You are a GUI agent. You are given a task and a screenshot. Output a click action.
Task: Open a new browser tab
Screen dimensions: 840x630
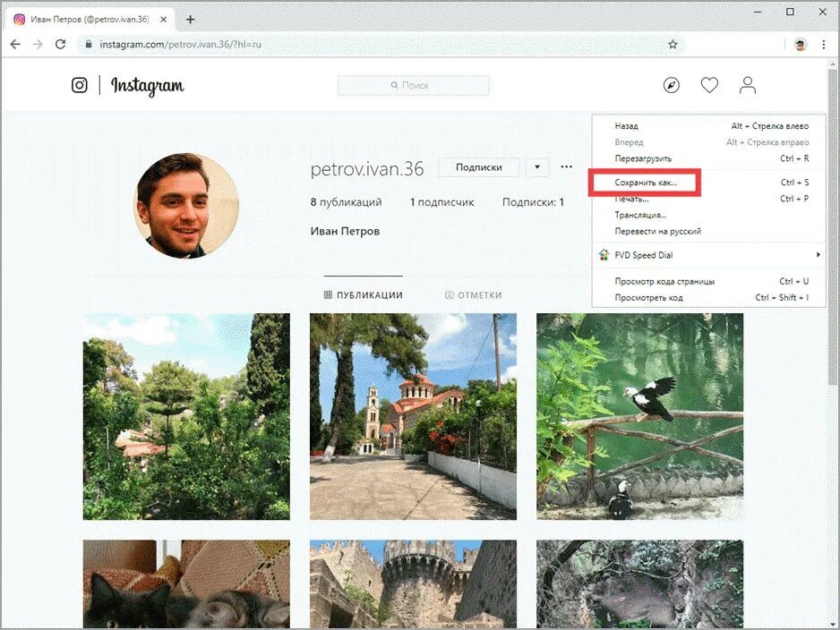190,20
